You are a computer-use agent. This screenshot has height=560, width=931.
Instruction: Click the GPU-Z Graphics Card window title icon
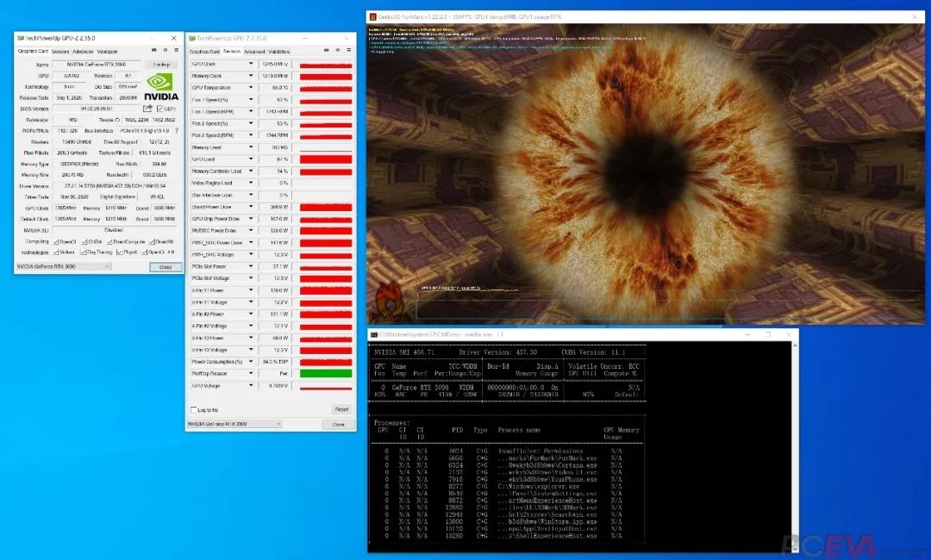tap(21, 38)
